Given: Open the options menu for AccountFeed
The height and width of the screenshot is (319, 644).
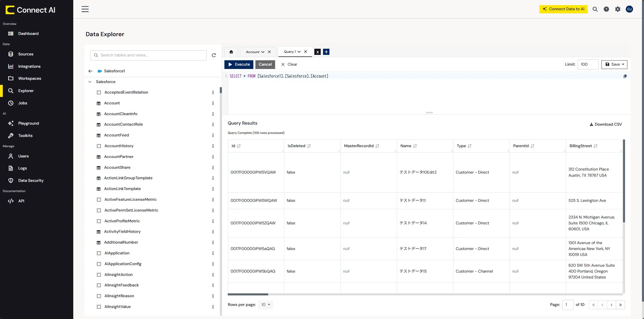Looking at the screenshot, I should [213, 135].
